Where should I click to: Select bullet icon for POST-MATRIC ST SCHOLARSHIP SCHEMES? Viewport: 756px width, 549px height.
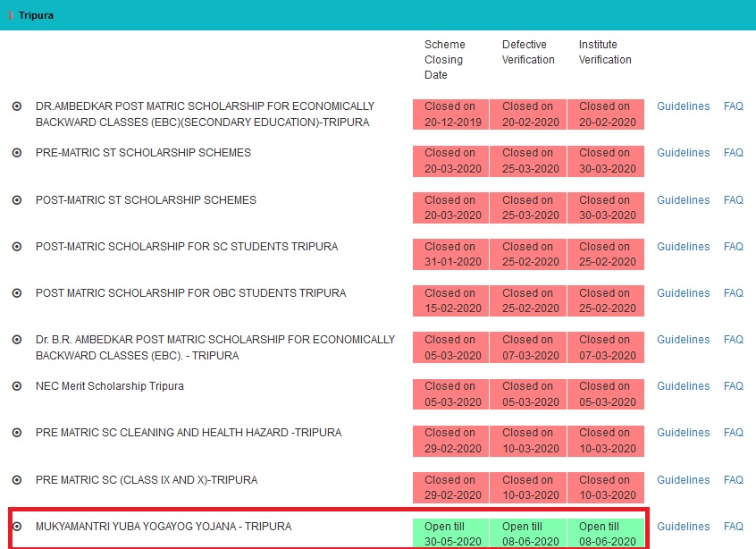[17, 200]
